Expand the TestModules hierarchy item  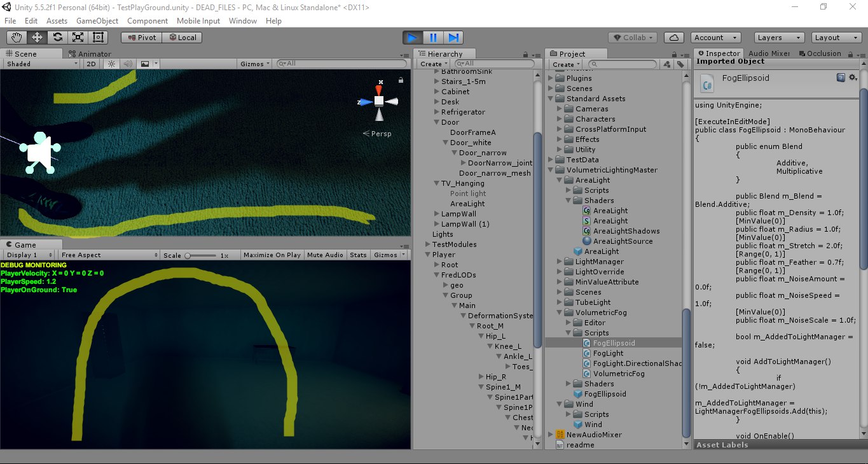point(428,244)
